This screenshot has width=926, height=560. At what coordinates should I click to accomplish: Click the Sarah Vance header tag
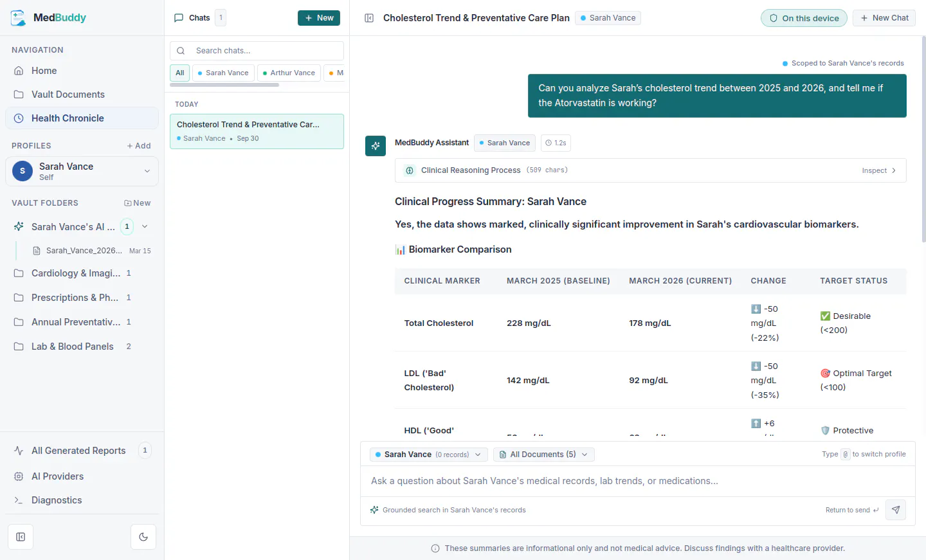coord(608,18)
